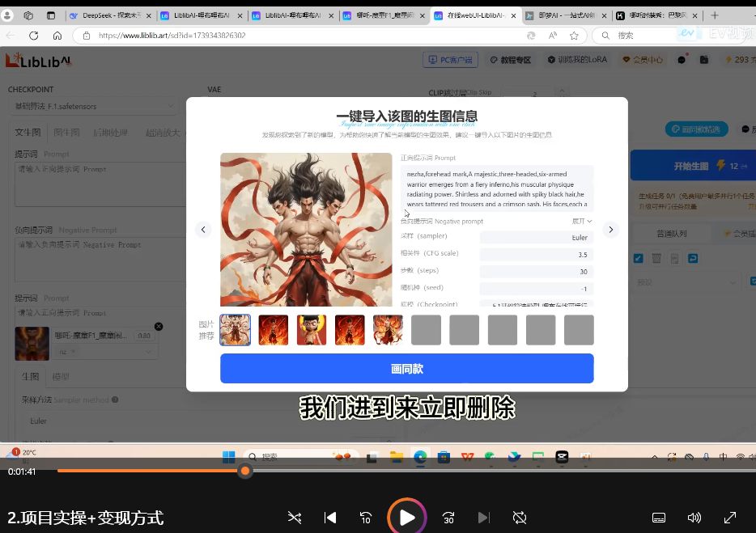Expand the video to fullscreen
This screenshot has width=756, height=533.
point(730,518)
